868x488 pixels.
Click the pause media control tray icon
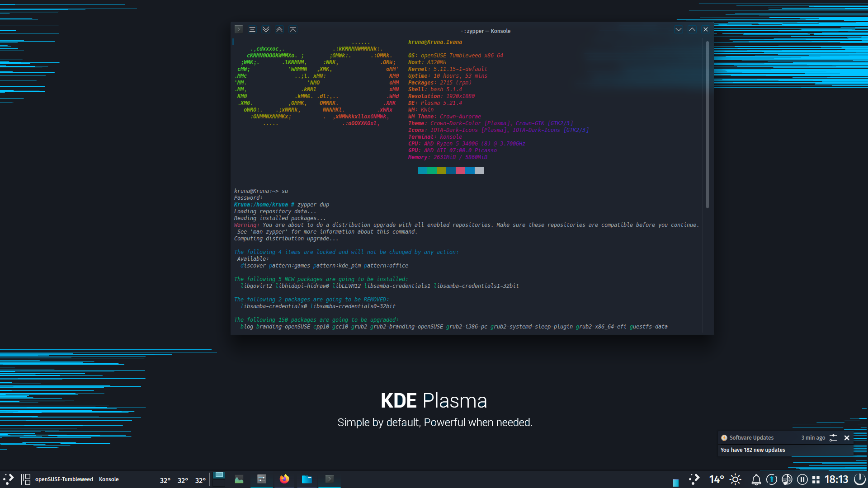pyautogui.click(x=802, y=479)
